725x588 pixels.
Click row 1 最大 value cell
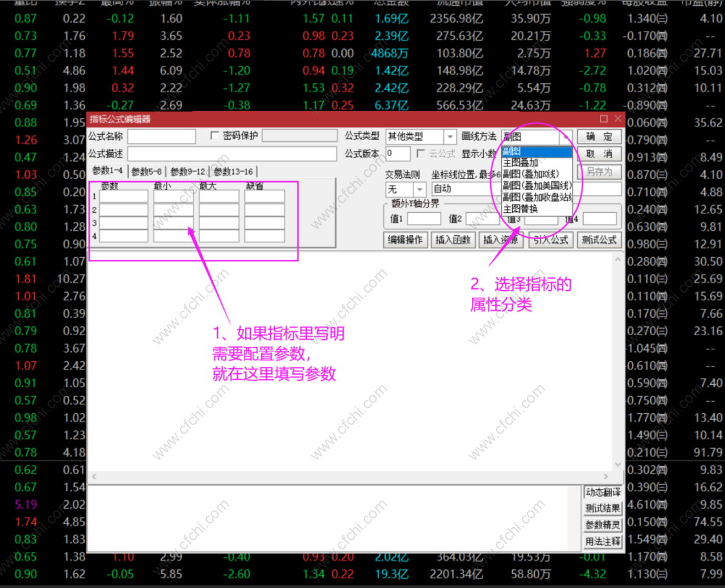click(219, 197)
